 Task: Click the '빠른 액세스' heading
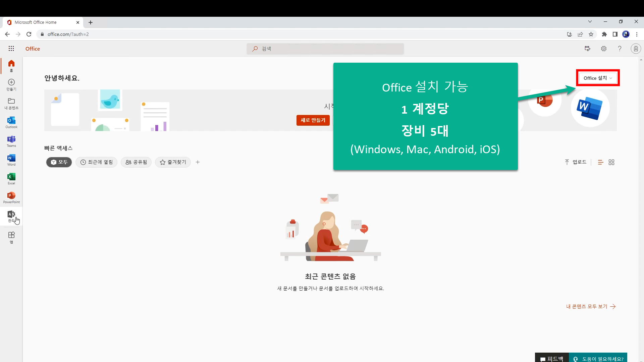[x=58, y=148]
